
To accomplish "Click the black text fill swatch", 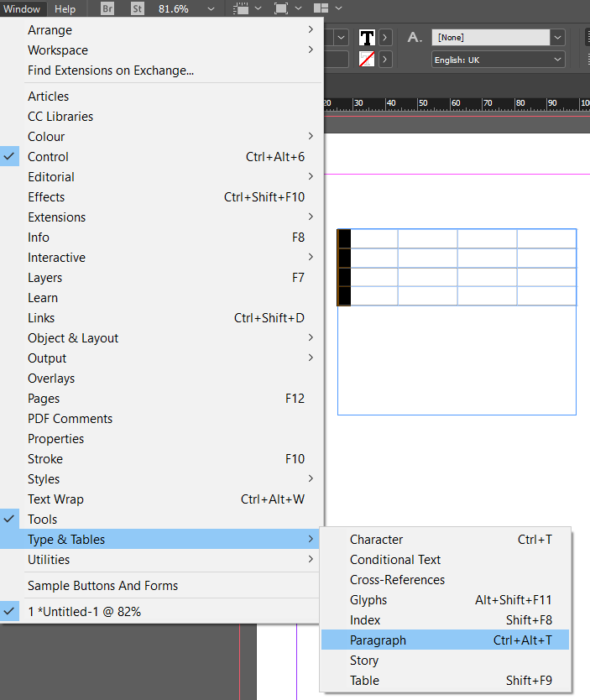I will pos(367,38).
